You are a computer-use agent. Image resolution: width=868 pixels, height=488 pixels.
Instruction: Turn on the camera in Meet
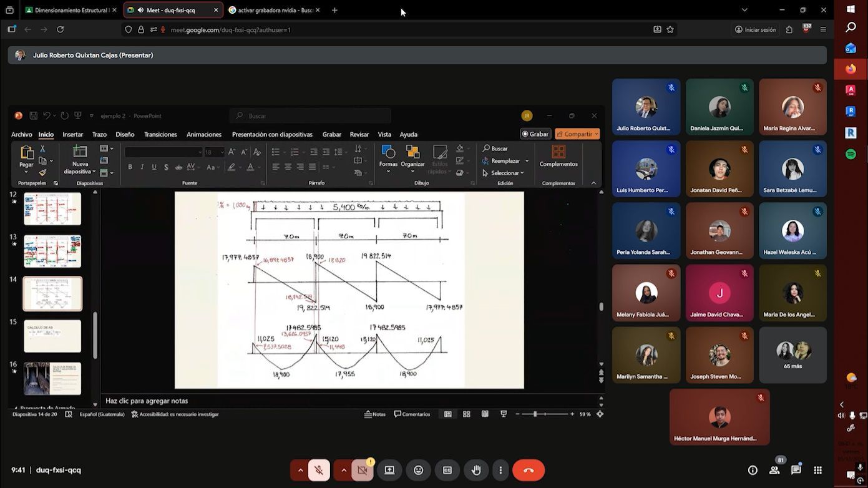pyautogui.click(x=361, y=470)
